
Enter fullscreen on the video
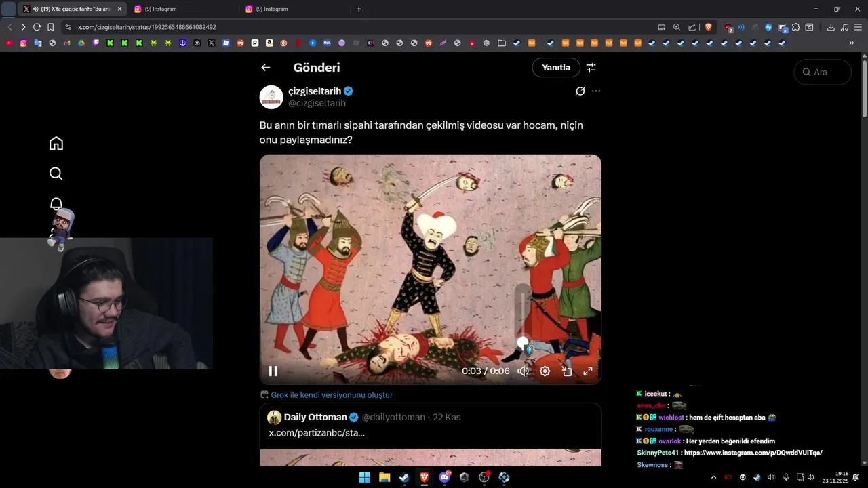(588, 371)
